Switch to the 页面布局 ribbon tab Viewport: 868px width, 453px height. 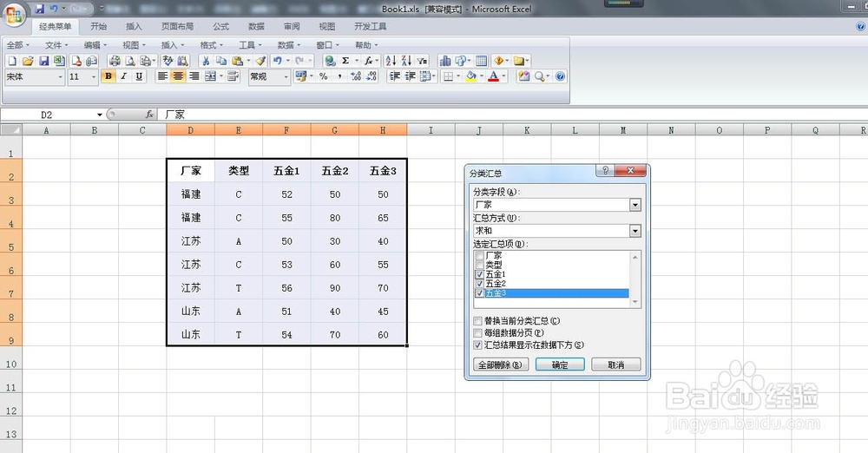pyautogui.click(x=178, y=27)
